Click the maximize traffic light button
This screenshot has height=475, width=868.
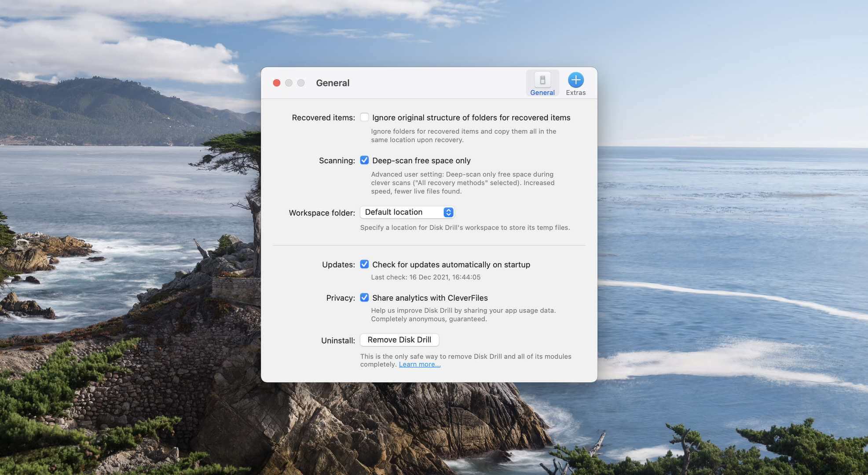point(301,82)
